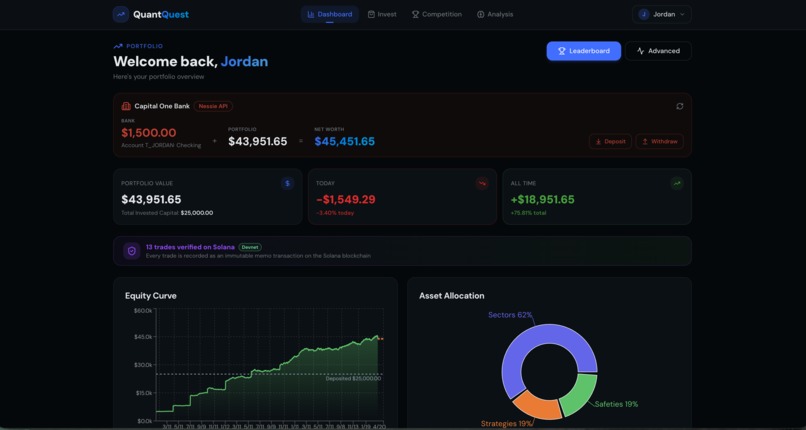Click the Devnet badge
Screen dimensions: 806x430
pos(250,247)
